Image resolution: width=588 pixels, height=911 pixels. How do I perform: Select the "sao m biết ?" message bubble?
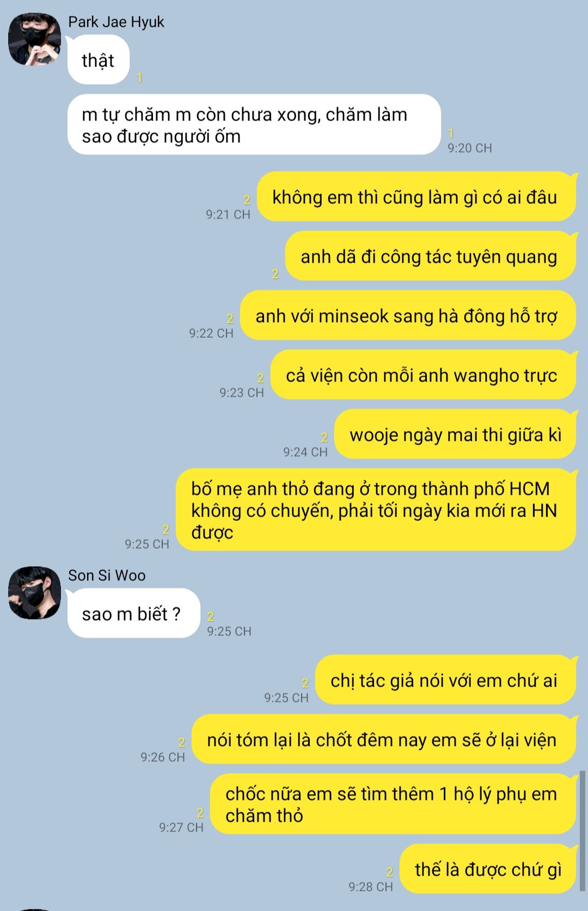[x=134, y=614]
